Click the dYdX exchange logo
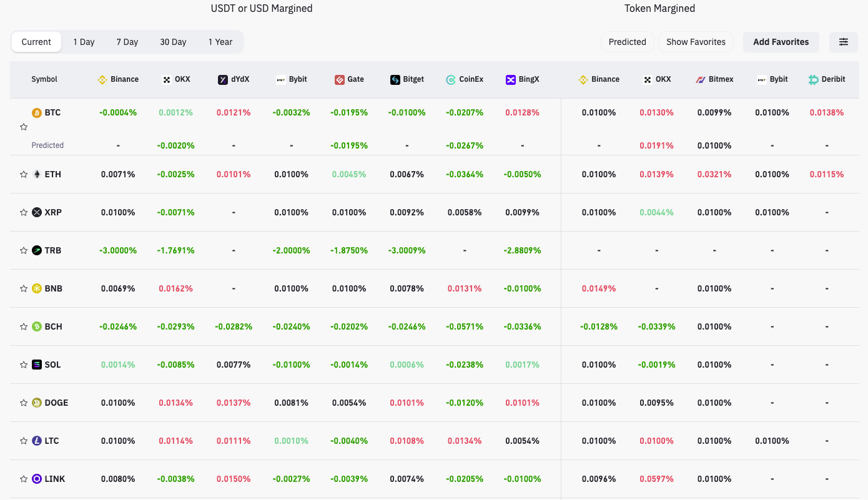This screenshot has width=868, height=500. (223, 79)
